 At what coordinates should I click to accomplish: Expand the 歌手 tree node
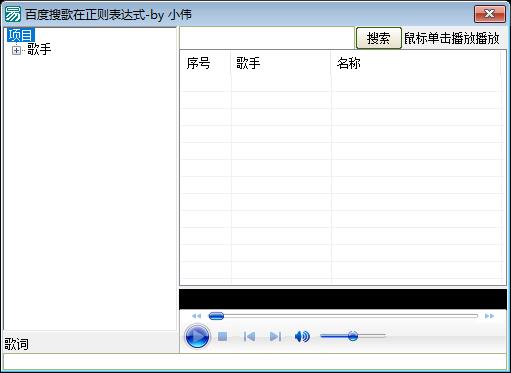pyautogui.click(x=16, y=50)
